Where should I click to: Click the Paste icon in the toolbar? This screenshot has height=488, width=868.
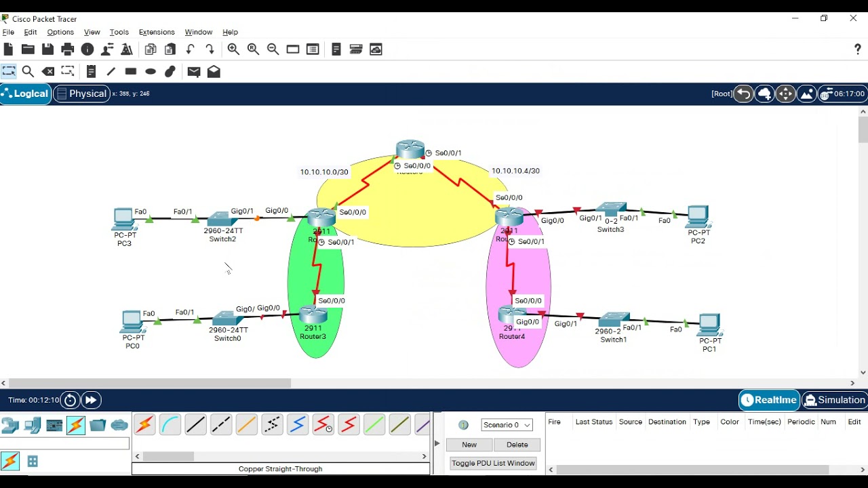[170, 49]
